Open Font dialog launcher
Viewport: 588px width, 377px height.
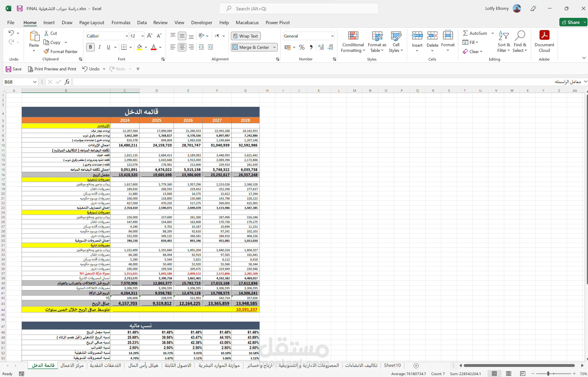[163, 59]
